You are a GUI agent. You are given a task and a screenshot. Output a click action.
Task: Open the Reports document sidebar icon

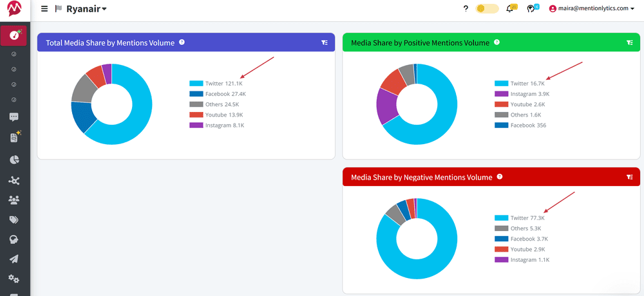click(x=15, y=137)
